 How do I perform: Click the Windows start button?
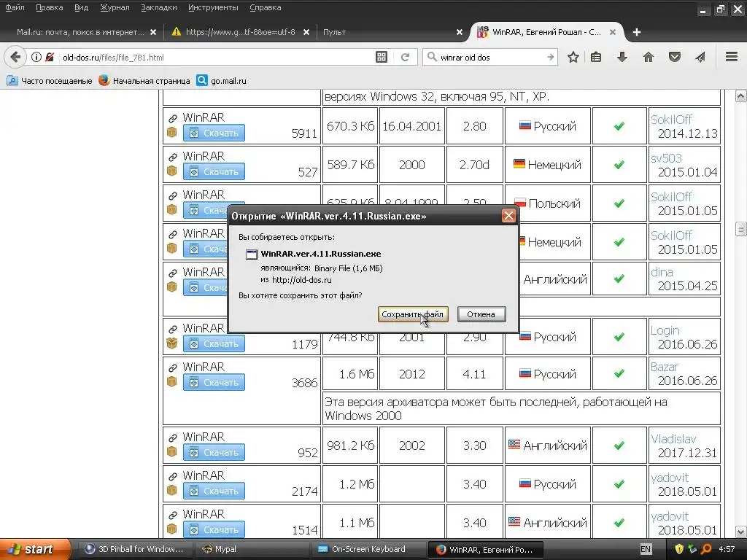[35, 549]
